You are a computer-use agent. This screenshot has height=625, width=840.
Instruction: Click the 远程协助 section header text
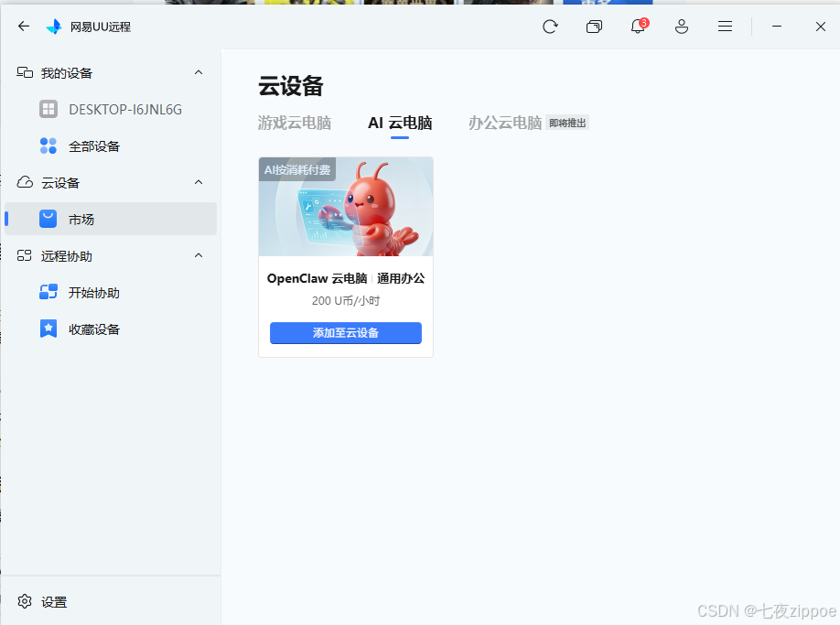point(67,256)
